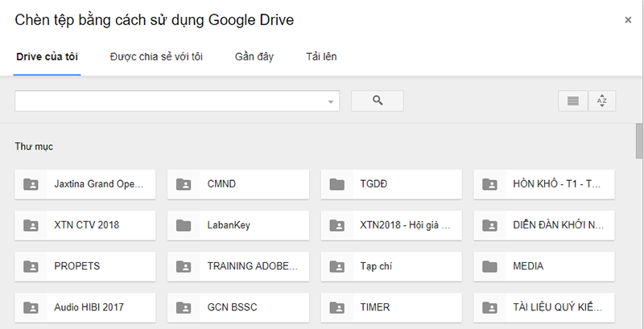Switch to the Gần đây tab
644x329 pixels.
pyautogui.click(x=254, y=56)
